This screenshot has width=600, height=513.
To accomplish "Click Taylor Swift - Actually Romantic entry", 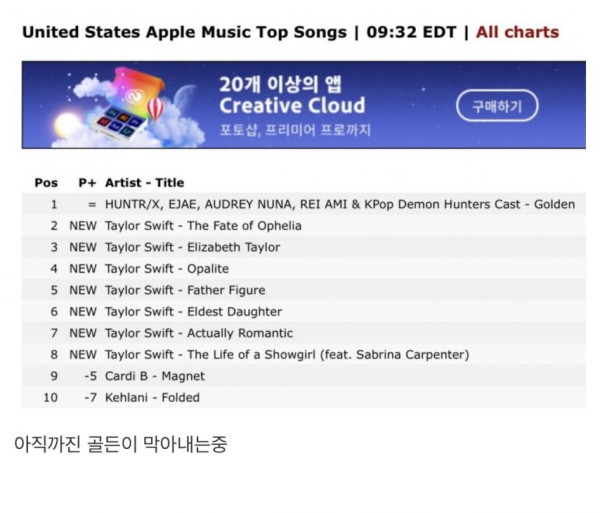I will coord(199,333).
